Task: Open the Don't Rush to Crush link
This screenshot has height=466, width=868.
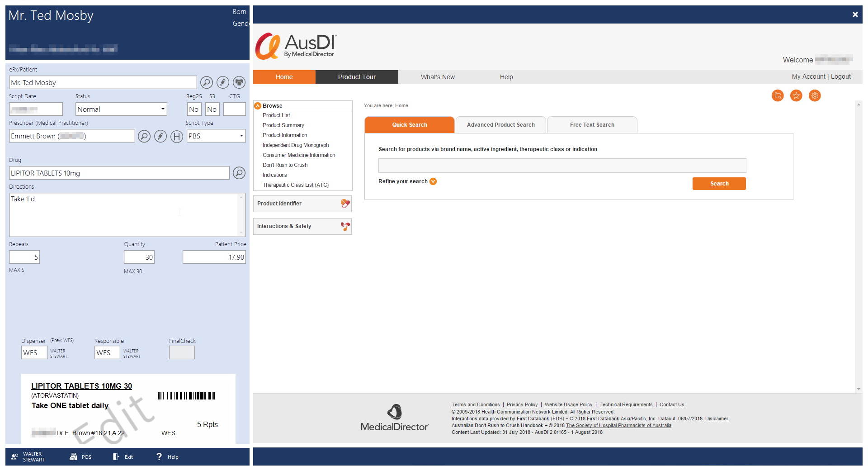Action: tap(285, 165)
